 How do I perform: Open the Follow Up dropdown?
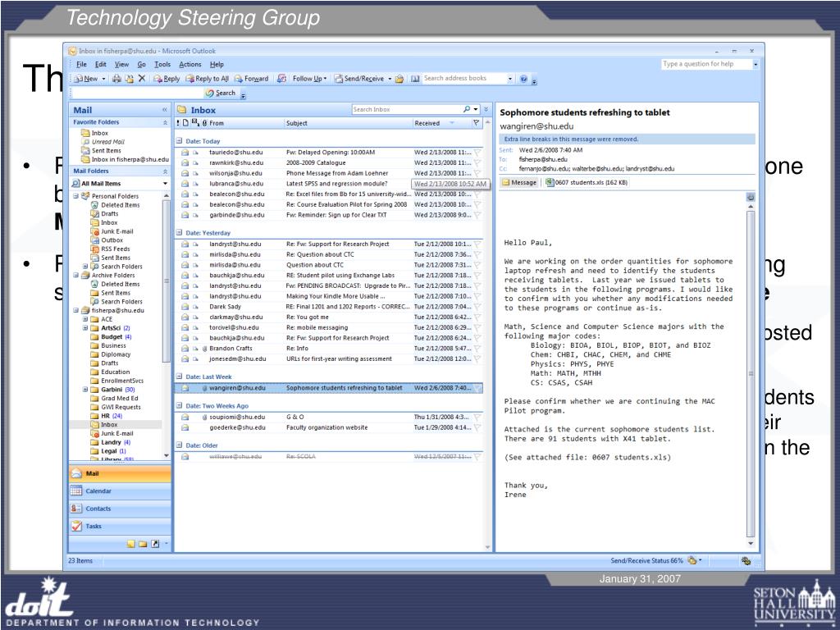point(309,79)
